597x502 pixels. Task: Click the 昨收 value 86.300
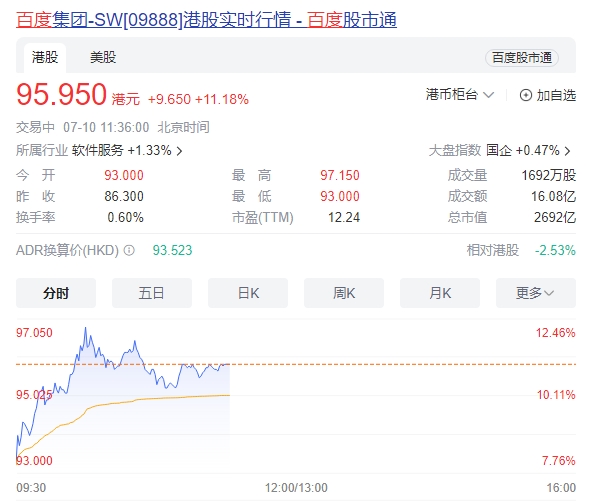tap(124, 196)
